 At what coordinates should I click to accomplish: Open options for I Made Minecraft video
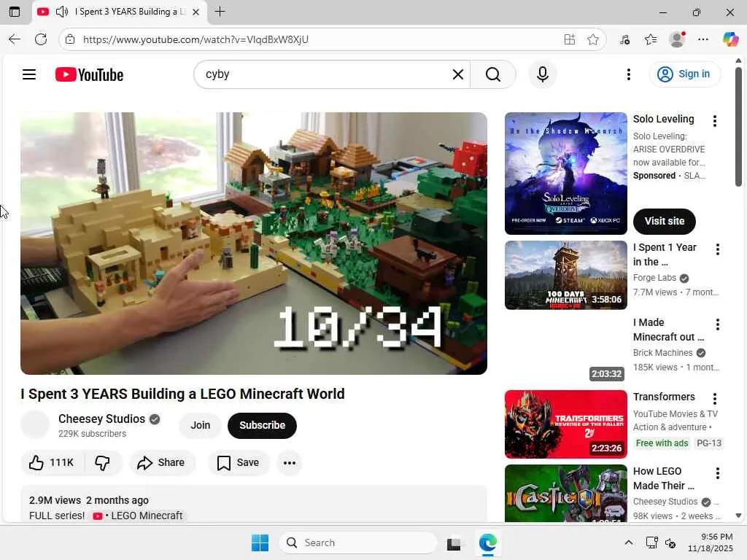(718, 324)
